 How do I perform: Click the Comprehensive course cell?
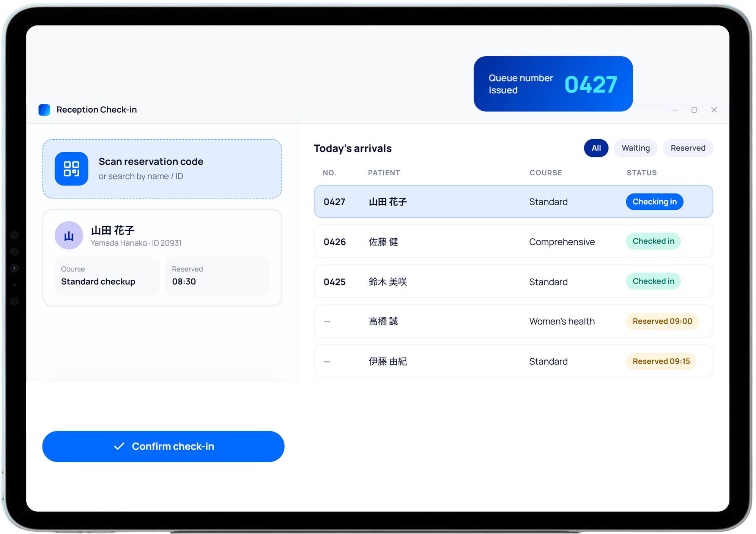pos(562,242)
